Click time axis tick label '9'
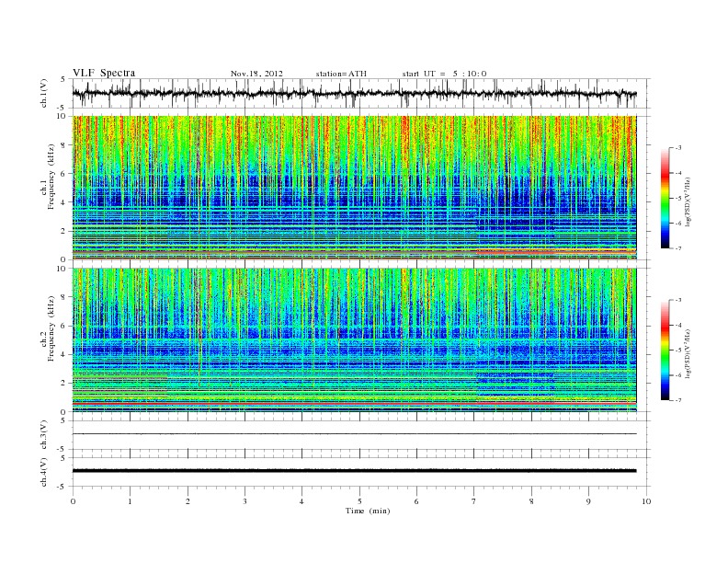Screen dimensions: 728x563 (x=588, y=501)
